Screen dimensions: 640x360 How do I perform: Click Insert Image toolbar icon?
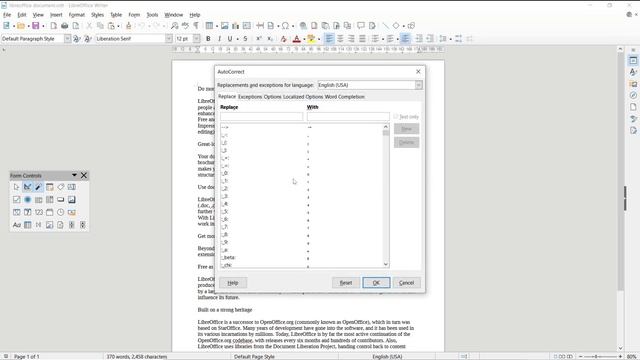(x=224, y=26)
